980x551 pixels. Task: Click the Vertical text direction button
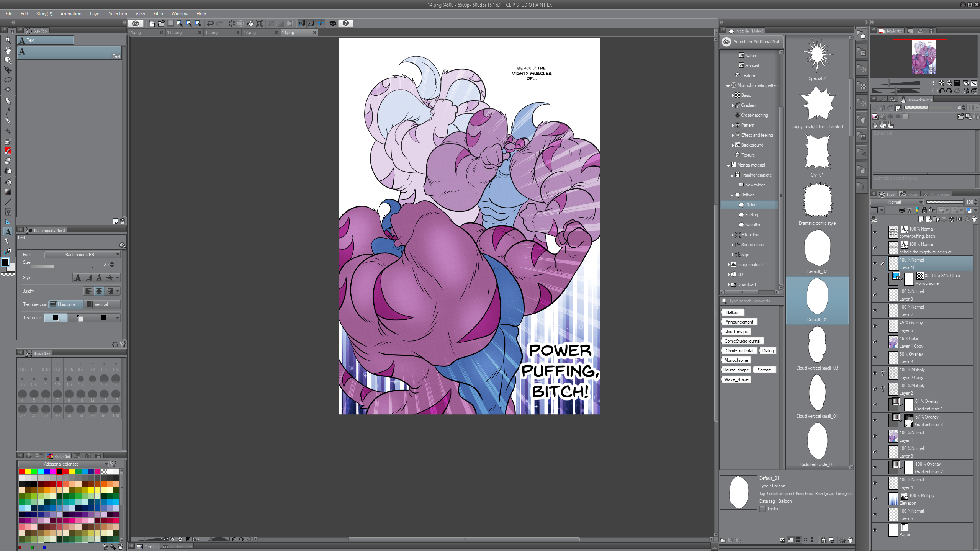101,304
